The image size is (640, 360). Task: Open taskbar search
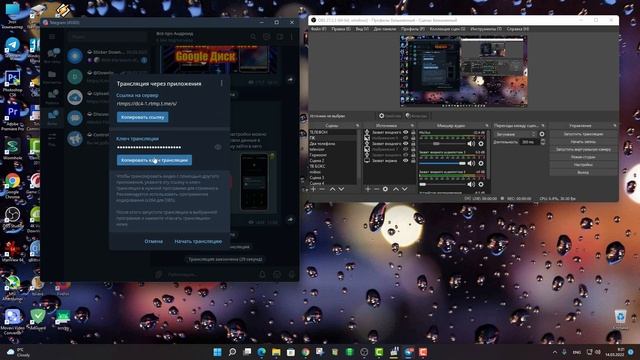click(x=232, y=352)
